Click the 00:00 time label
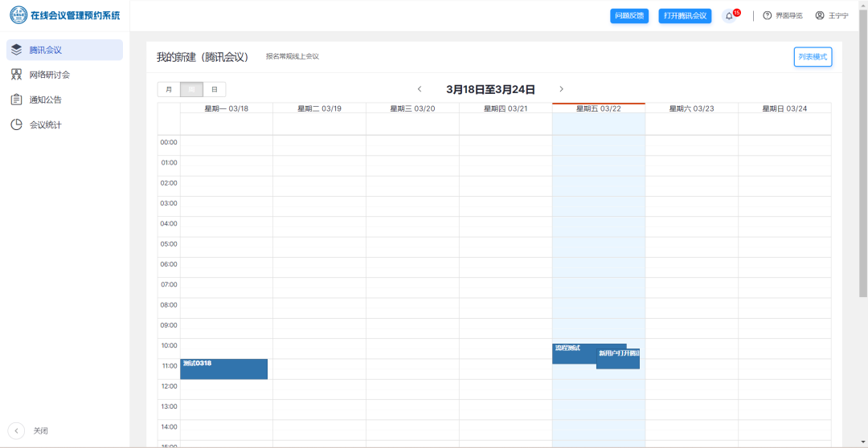Screen dimensions: 868x448 168,142
